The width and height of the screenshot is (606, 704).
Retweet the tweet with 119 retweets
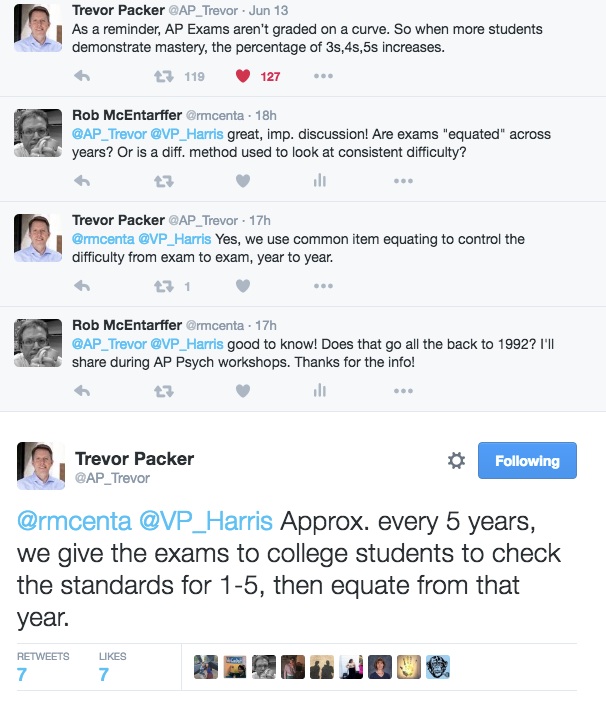click(x=164, y=76)
